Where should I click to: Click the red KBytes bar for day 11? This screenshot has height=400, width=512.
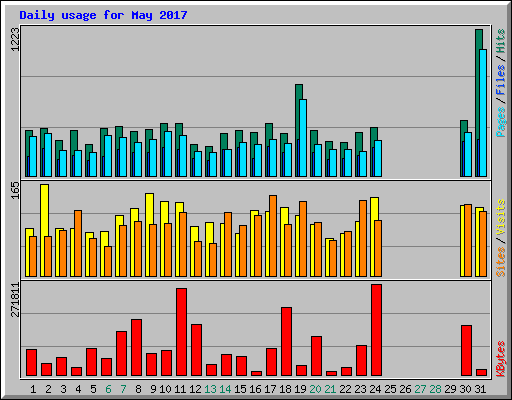click(181, 332)
